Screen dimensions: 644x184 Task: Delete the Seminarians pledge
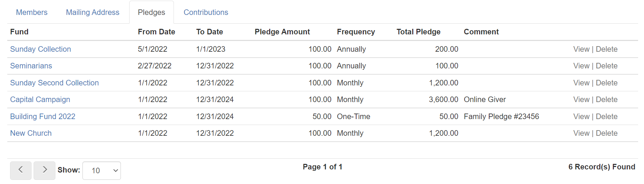point(607,66)
